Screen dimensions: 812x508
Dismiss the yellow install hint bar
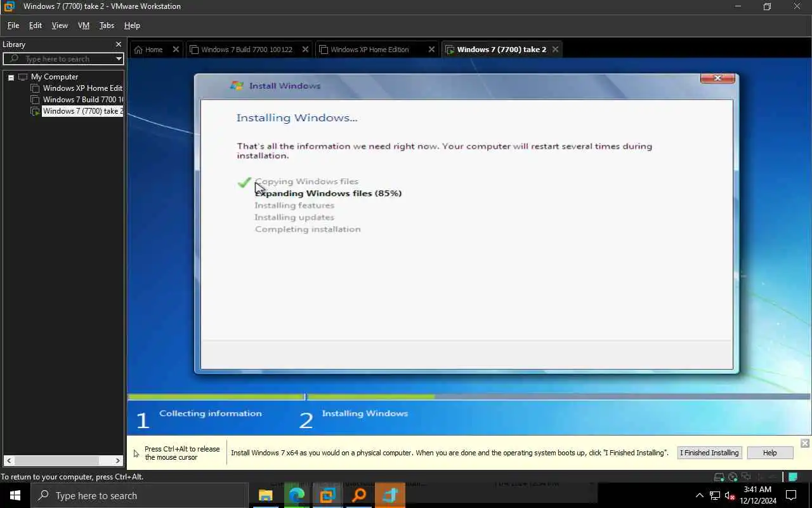click(x=805, y=443)
